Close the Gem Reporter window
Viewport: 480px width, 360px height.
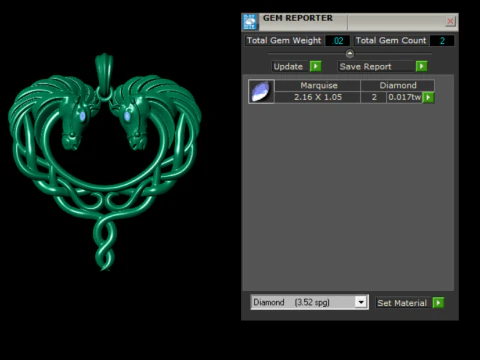pos(450,21)
